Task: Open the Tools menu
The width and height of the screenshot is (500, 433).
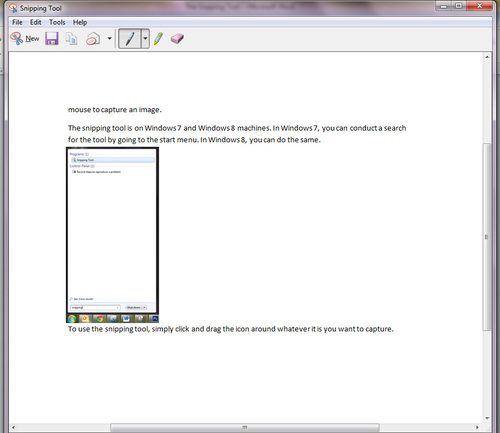Action: pyautogui.click(x=57, y=22)
